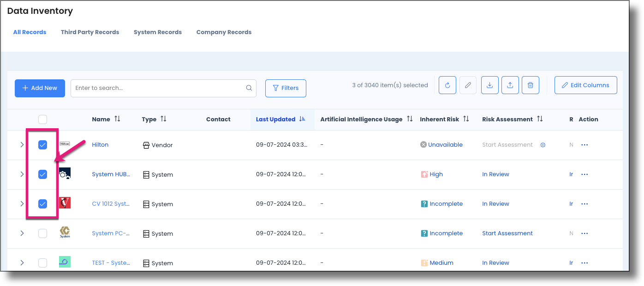Click the High inherent risk label
The height and width of the screenshot is (286, 644).
tap(436, 174)
